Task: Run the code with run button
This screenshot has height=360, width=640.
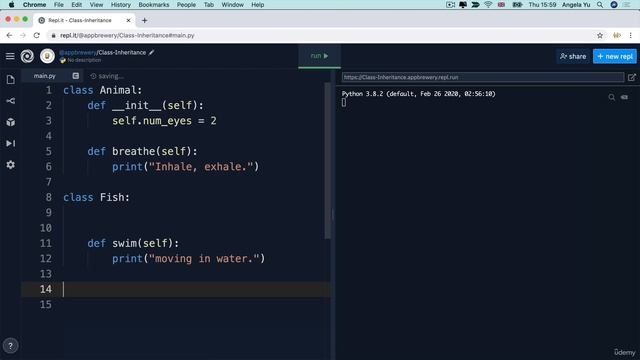Action: click(x=319, y=56)
